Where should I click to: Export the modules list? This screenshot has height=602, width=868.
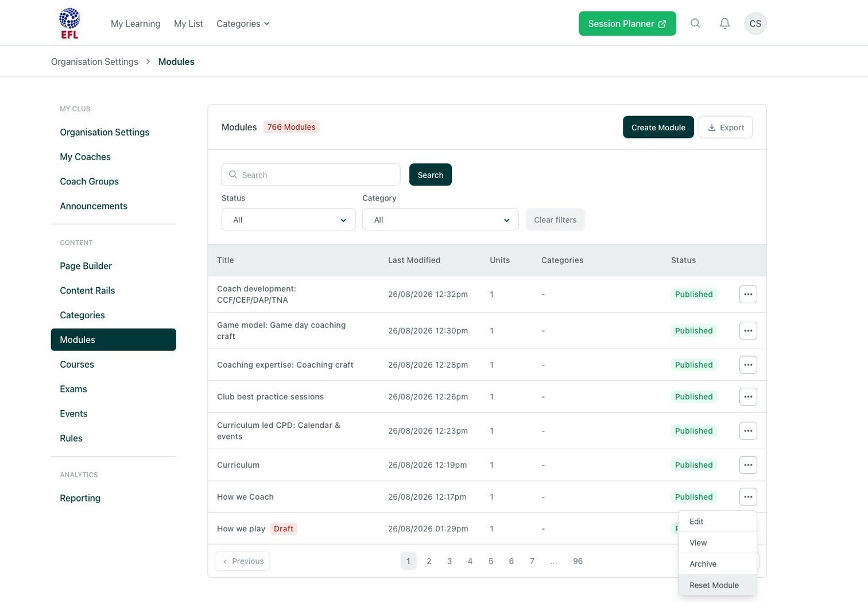(x=726, y=128)
